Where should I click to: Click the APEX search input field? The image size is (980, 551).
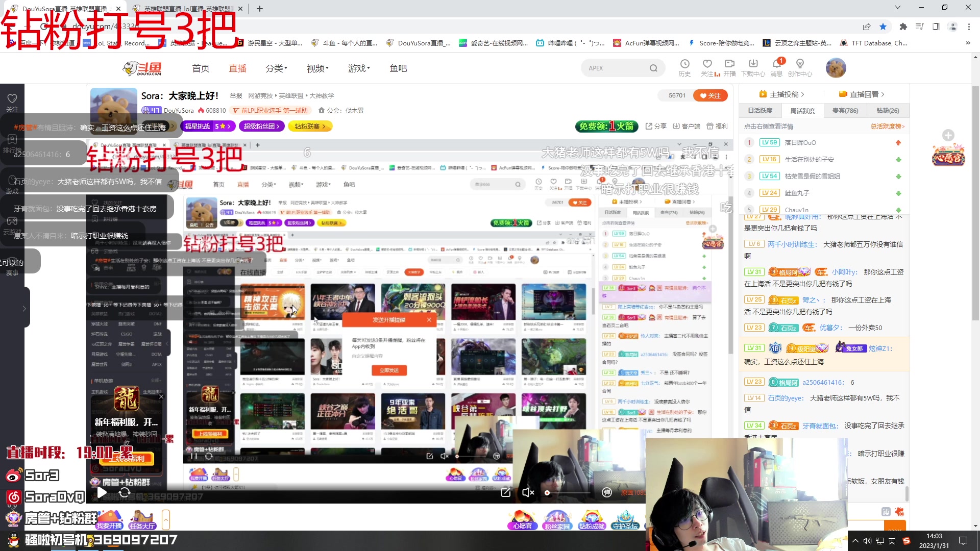615,68
